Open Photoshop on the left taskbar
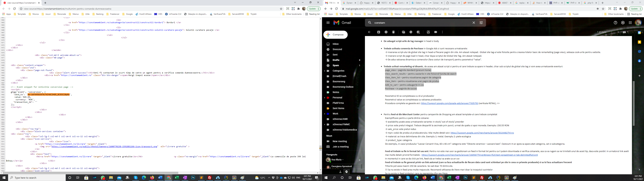Screen dimensions: 644x181 pyautogui.click(x=193, y=178)
